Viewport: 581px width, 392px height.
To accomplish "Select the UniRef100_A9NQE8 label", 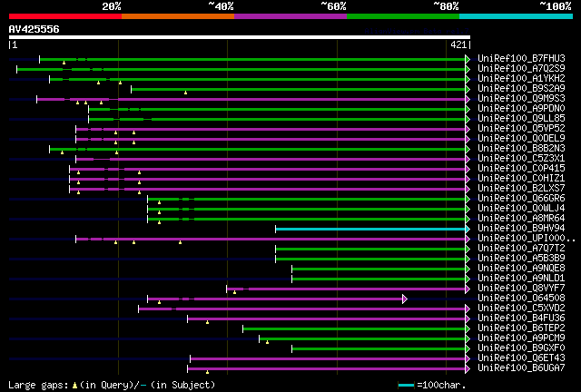I will coord(521,268).
